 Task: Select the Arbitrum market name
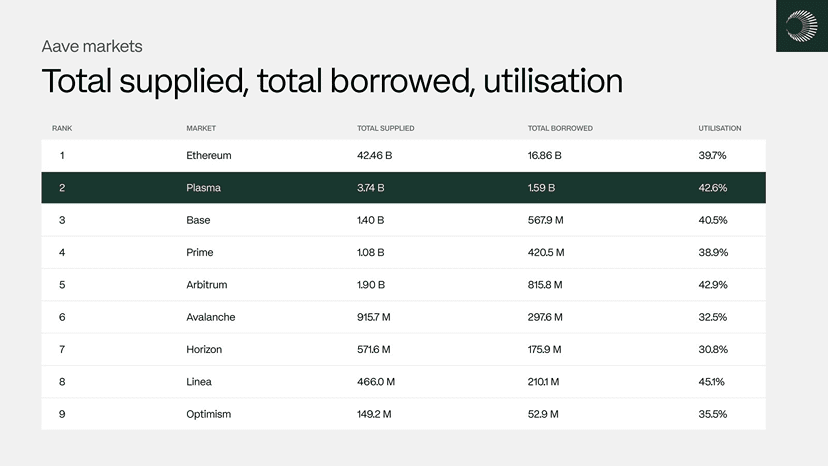click(x=206, y=285)
